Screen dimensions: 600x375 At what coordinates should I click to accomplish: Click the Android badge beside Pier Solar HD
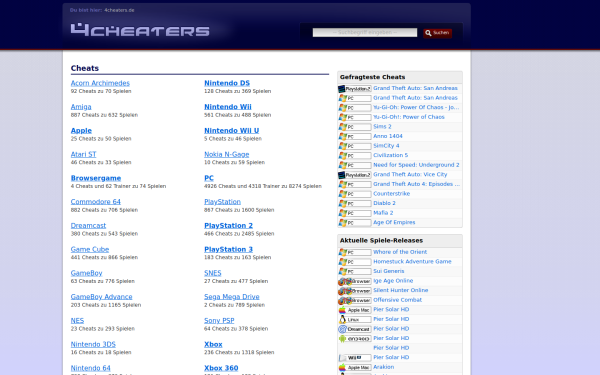[x=355, y=339]
